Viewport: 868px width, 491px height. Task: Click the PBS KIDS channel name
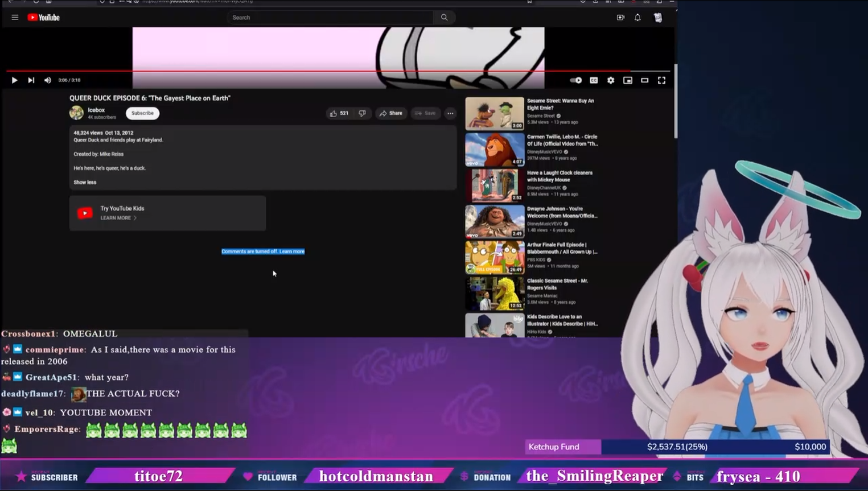[x=536, y=259]
